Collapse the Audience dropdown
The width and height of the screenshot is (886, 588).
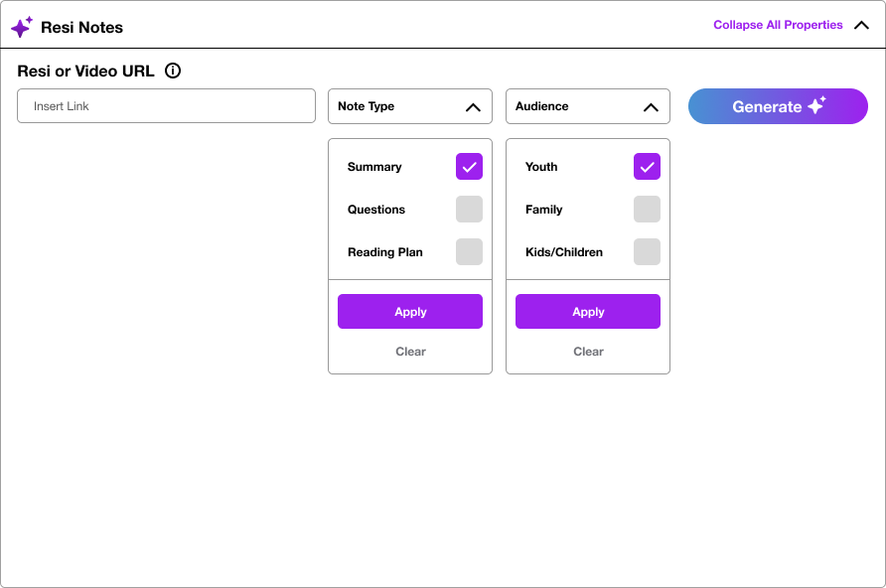(x=588, y=106)
